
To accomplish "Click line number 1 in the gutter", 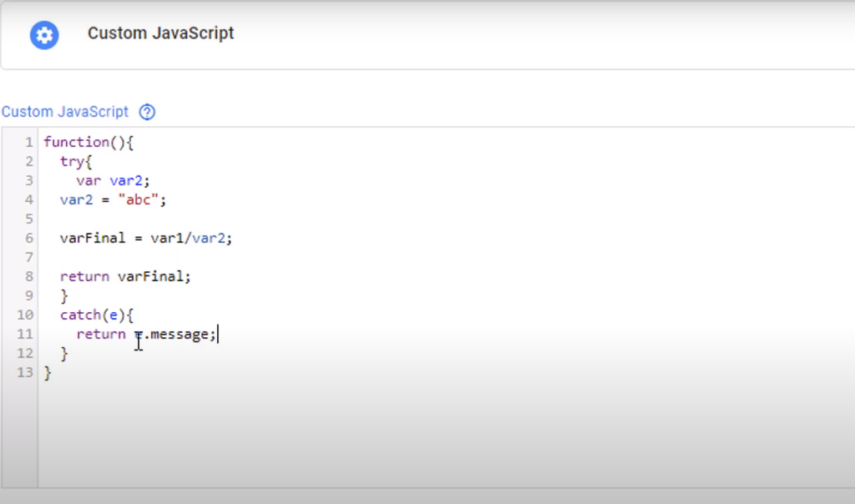I will point(28,142).
